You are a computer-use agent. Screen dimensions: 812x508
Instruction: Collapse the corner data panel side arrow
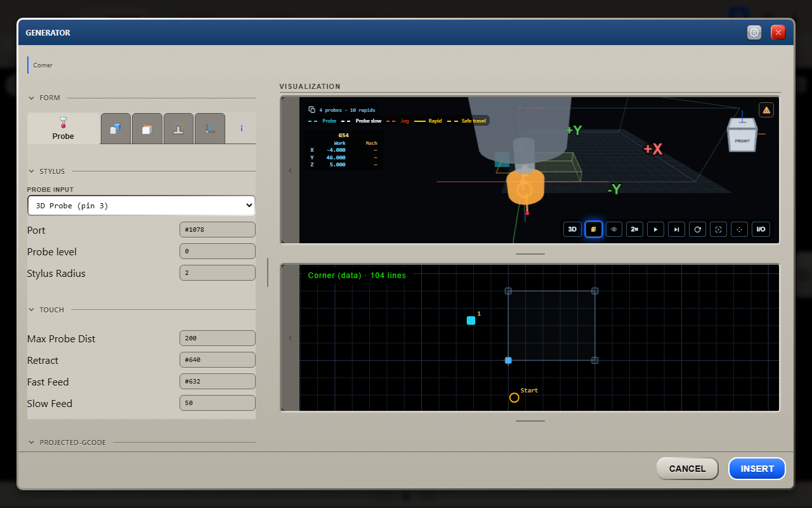click(291, 338)
